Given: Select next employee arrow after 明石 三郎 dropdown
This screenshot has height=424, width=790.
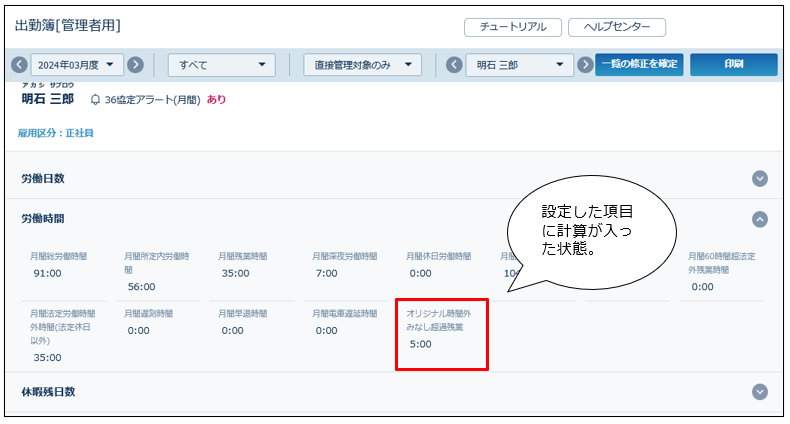Looking at the screenshot, I should coord(585,65).
